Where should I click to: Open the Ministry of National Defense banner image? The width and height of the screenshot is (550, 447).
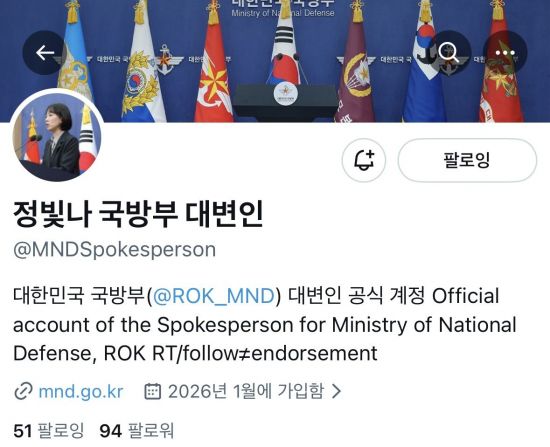click(275, 61)
